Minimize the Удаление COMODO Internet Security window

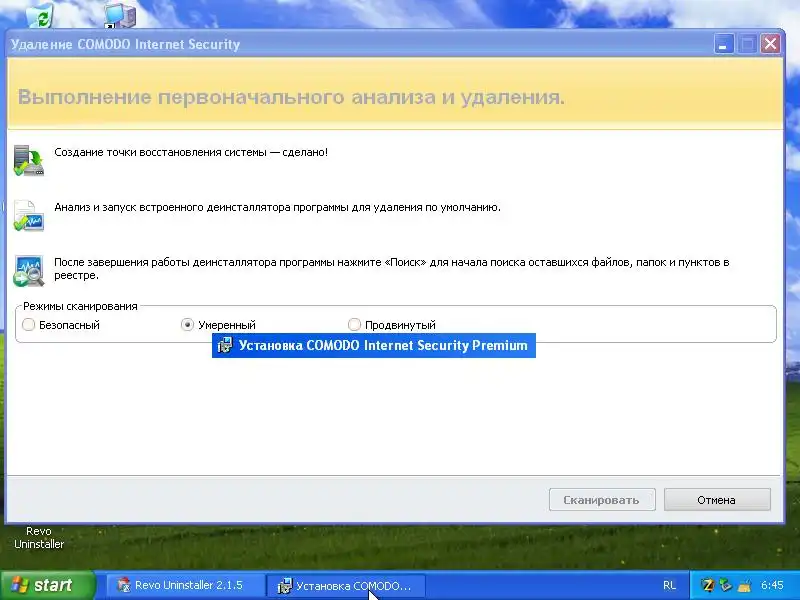pyautogui.click(x=723, y=44)
